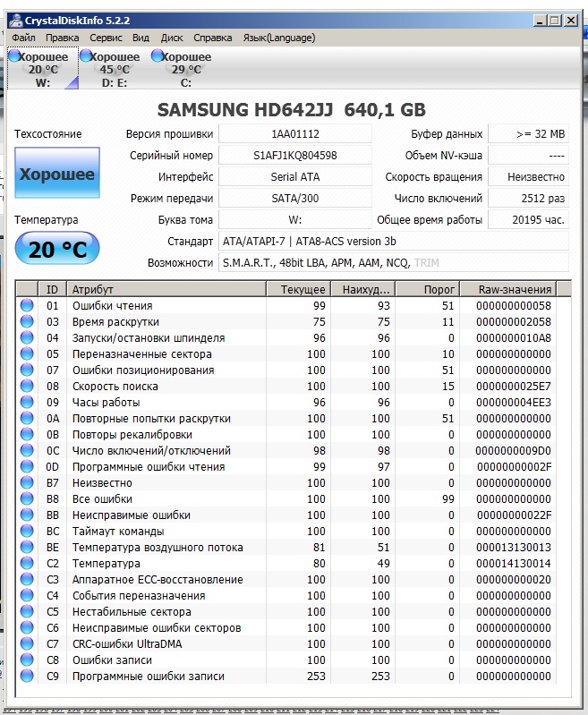The image size is (588, 715).
Task: Select the row C8 Ошибки записи
Action: click(286, 660)
